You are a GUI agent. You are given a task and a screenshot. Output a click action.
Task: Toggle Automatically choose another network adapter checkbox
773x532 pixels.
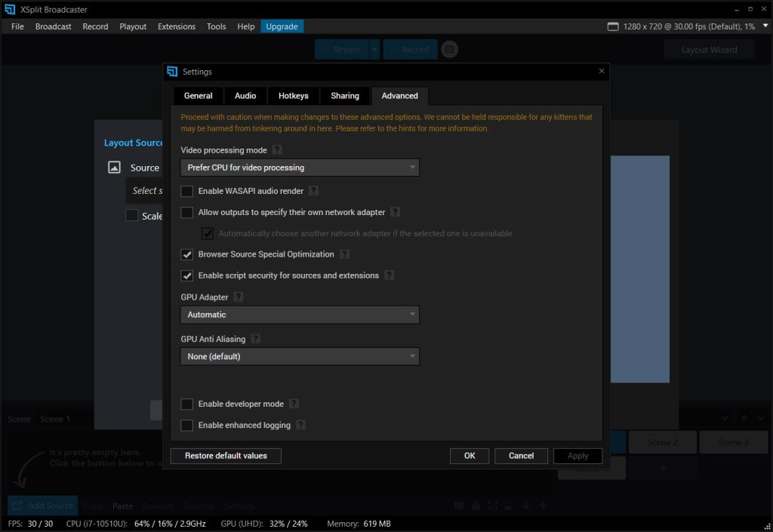click(208, 233)
